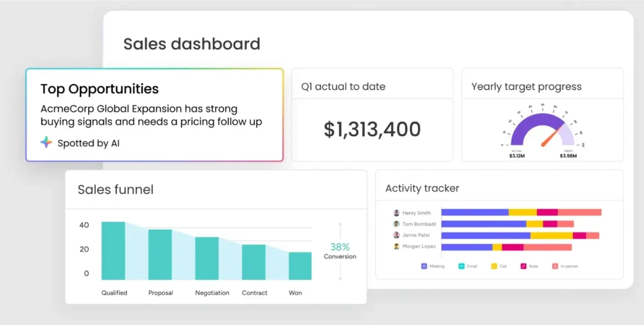Click the Email legend icon
The image size is (644, 325).
coord(461,266)
